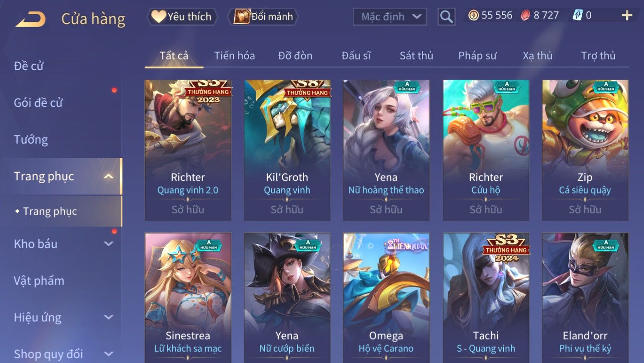Open the Mặc định sort dropdown
The width and height of the screenshot is (644, 363).
[x=390, y=17]
